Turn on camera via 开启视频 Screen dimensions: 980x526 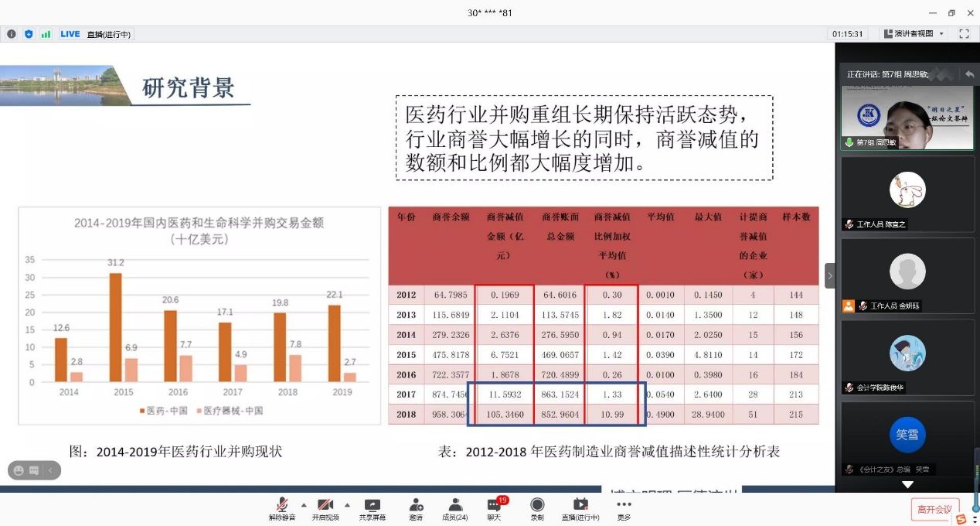(325, 508)
